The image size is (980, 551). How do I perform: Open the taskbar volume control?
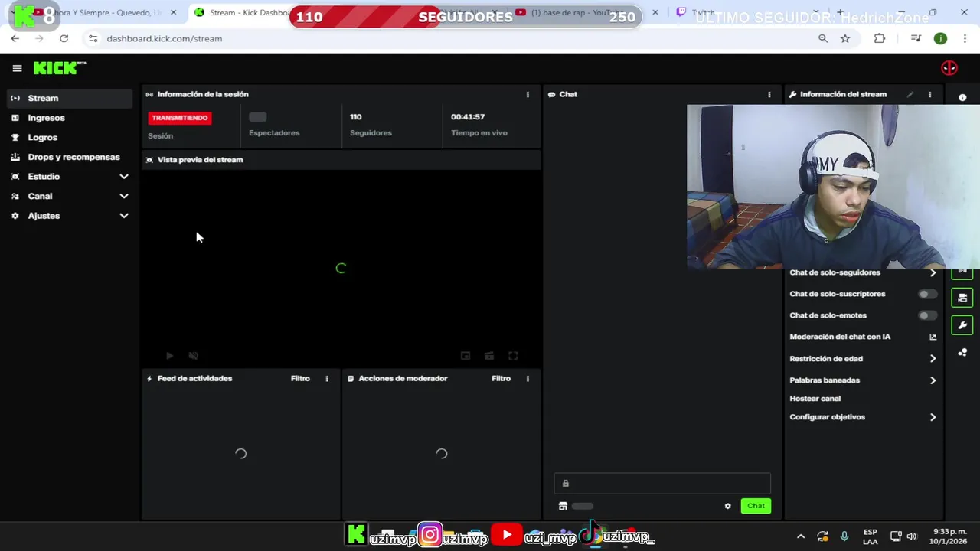click(911, 536)
